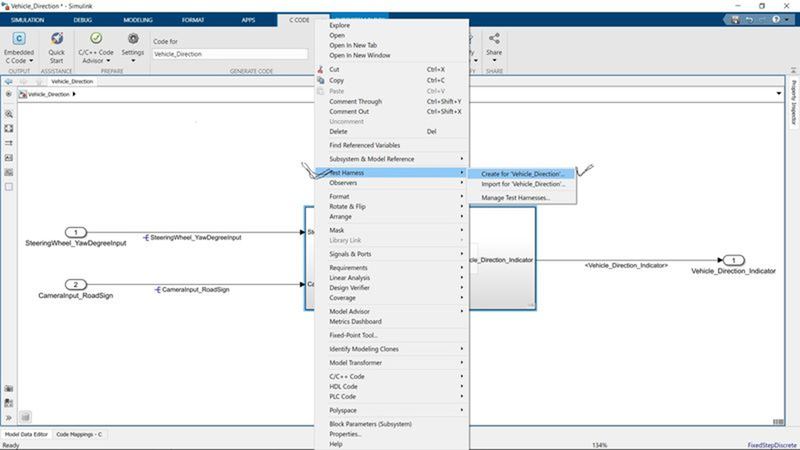Expand the breadcrumb arrow after Vehicle_Direction
800x450 pixels.
coord(74,94)
